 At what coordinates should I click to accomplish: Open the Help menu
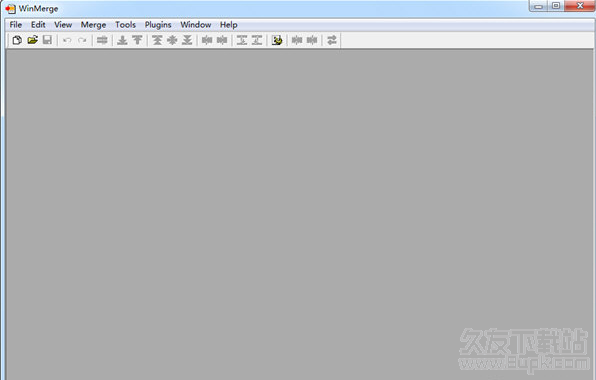(228, 25)
